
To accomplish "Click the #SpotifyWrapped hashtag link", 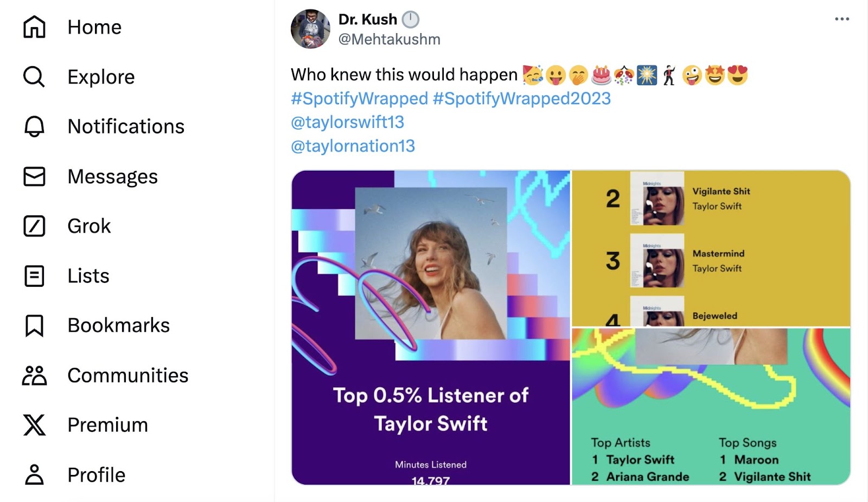I will pyautogui.click(x=358, y=98).
